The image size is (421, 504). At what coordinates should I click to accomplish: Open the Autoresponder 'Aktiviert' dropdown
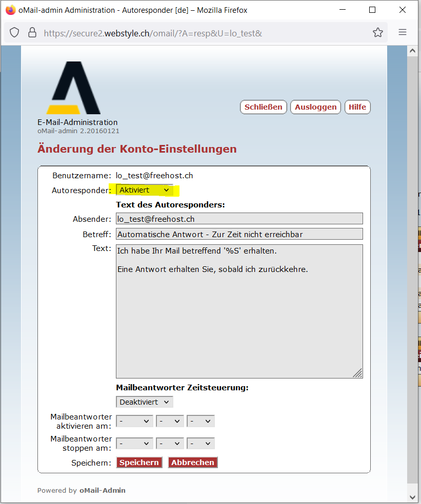tap(144, 190)
